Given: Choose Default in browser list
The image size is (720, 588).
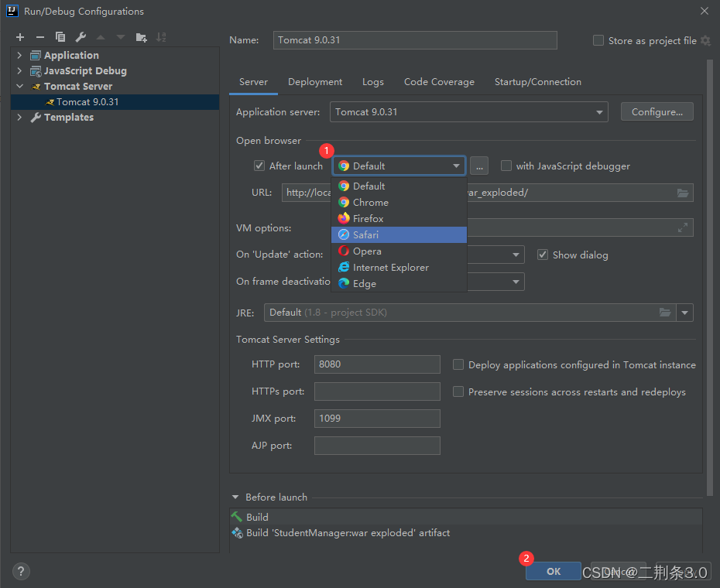Looking at the screenshot, I should coord(399,186).
